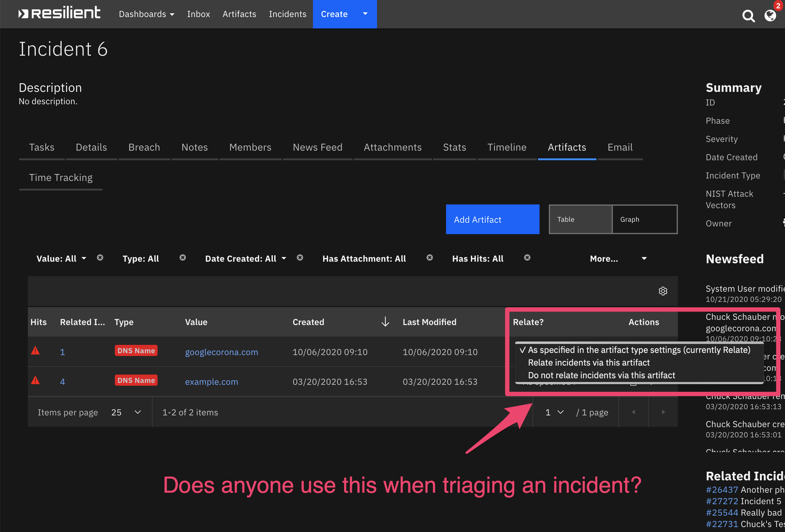This screenshot has height=532, width=785.
Task: Sort by the Last Modified column header
Action: (x=429, y=322)
